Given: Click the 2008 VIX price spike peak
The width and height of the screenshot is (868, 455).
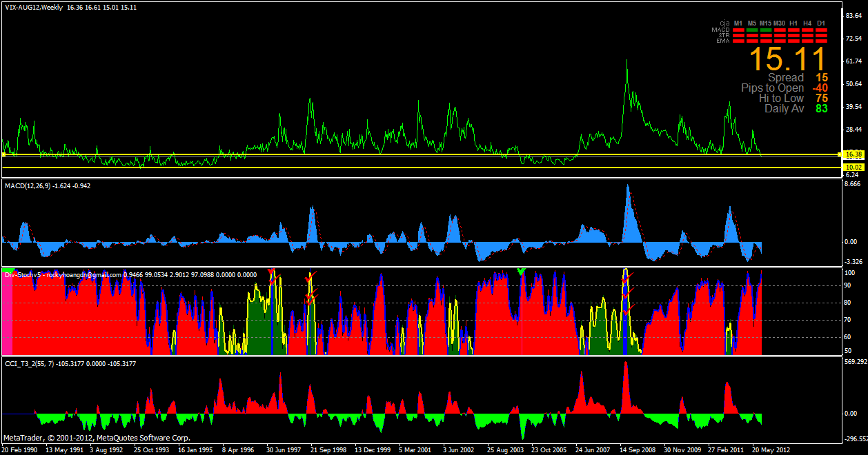Looking at the screenshot, I should [x=627, y=61].
